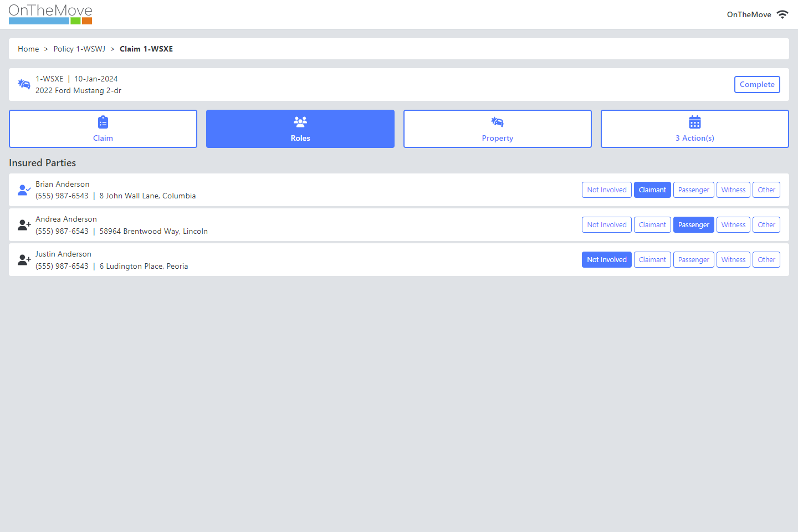Click the OnTheMove logo
The width and height of the screenshot is (798, 532).
(x=50, y=14)
